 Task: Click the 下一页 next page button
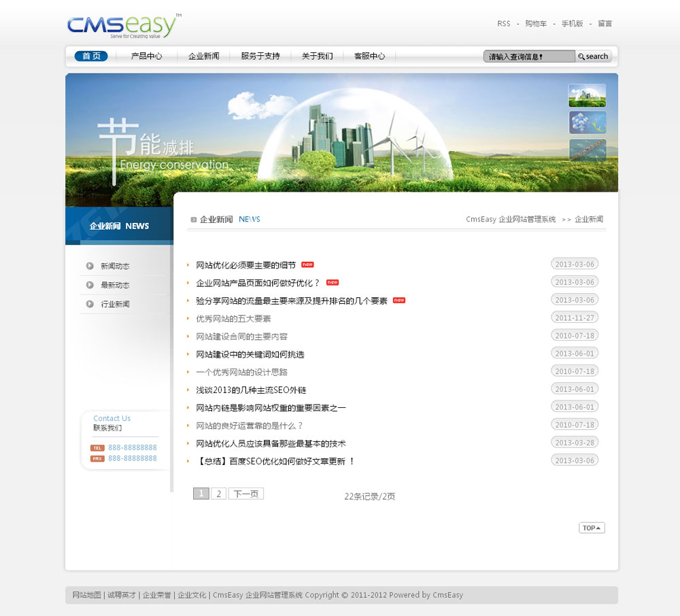(245, 494)
